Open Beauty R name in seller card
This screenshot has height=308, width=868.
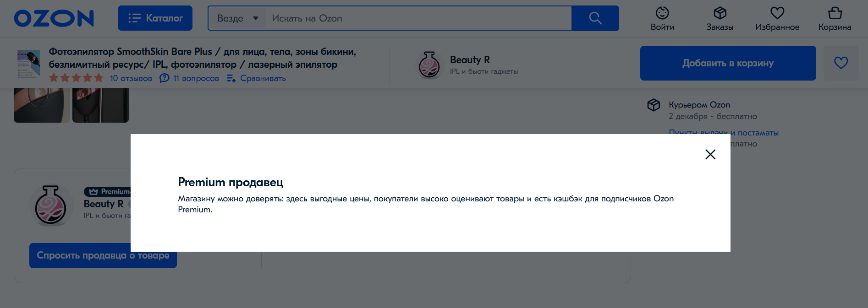tap(104, 204)
